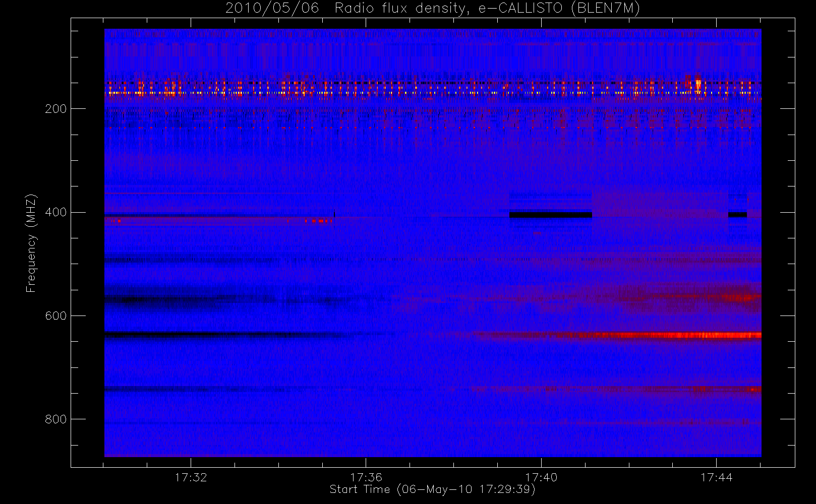Click the 17:44 time tick label
This screenshot has width=816, height=504.
click(716, 477)
